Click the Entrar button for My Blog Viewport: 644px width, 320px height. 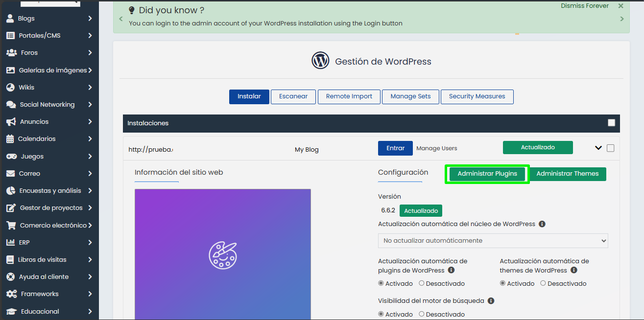[395, 148]
